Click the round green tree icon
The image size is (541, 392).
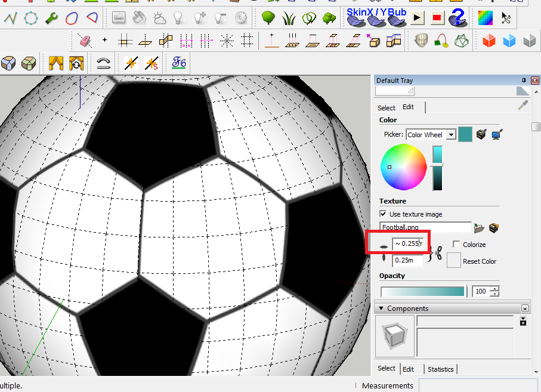pos(268,17)
